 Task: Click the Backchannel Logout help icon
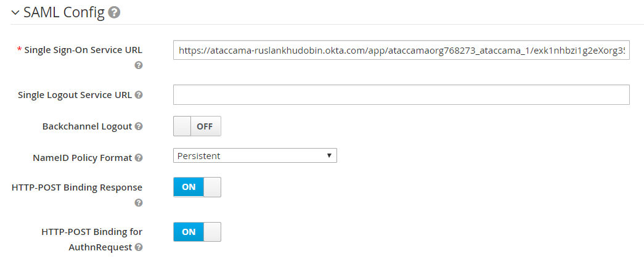(x=139, y=126)
